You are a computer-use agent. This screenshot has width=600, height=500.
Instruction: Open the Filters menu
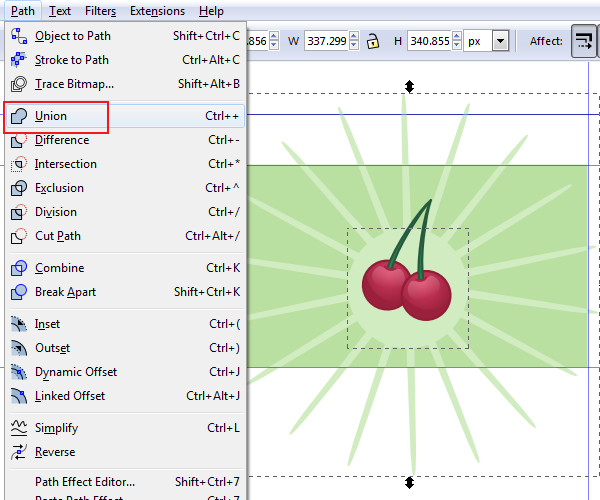coord(100,11)
